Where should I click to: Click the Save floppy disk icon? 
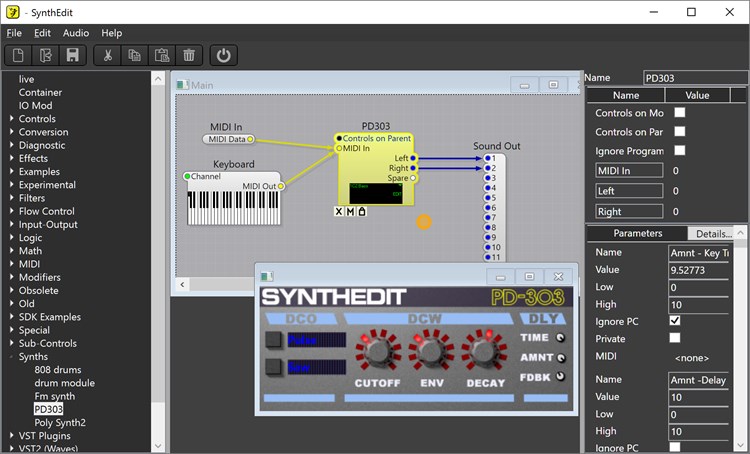[x=73, y=56]
